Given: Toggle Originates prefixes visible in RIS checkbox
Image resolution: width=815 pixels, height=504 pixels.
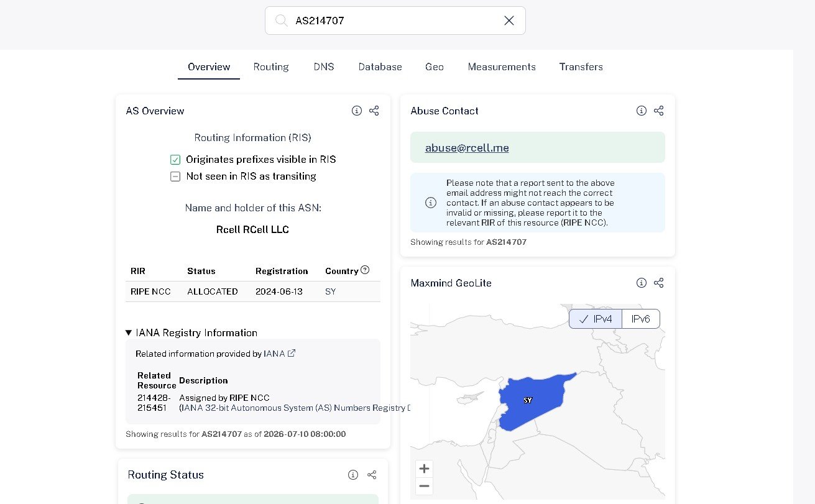Looking at the screenshot, I should pyautogui.click(x=175, y=160).
